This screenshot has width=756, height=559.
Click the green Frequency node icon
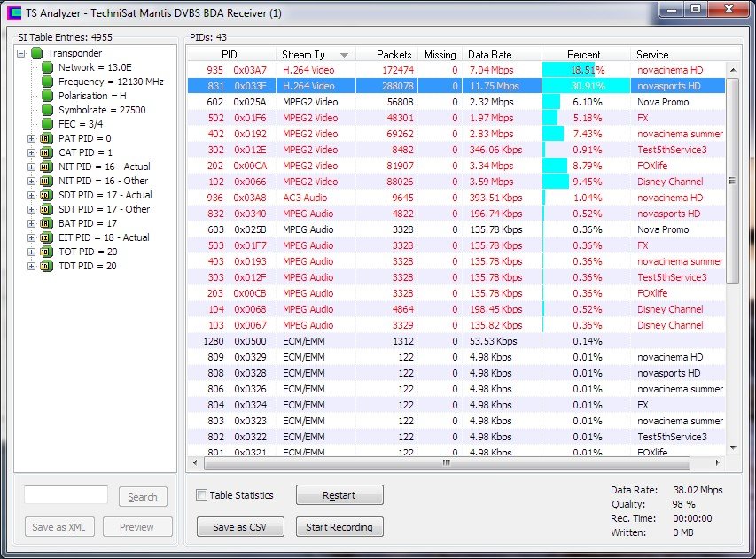coord(46,82)
